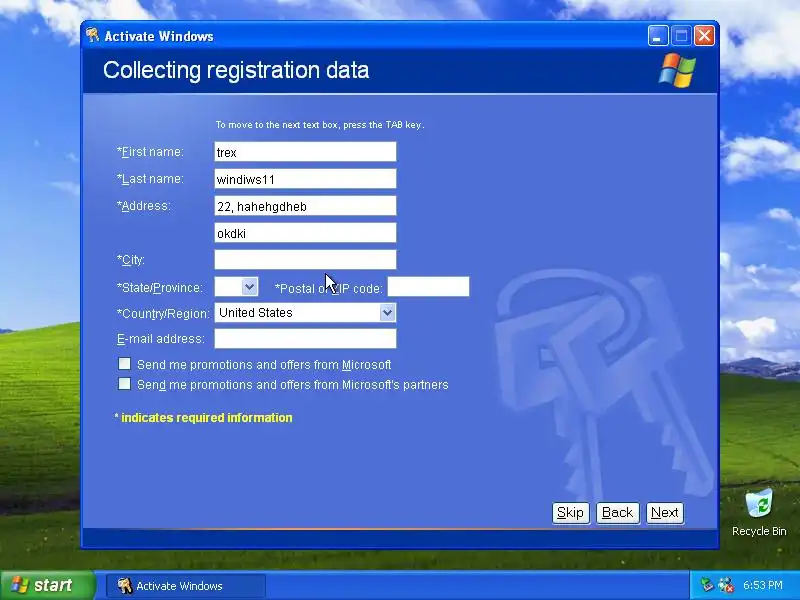The image size is (800, 600).
Task: Click the tray icon with the red X
Action: click(725, 585)
